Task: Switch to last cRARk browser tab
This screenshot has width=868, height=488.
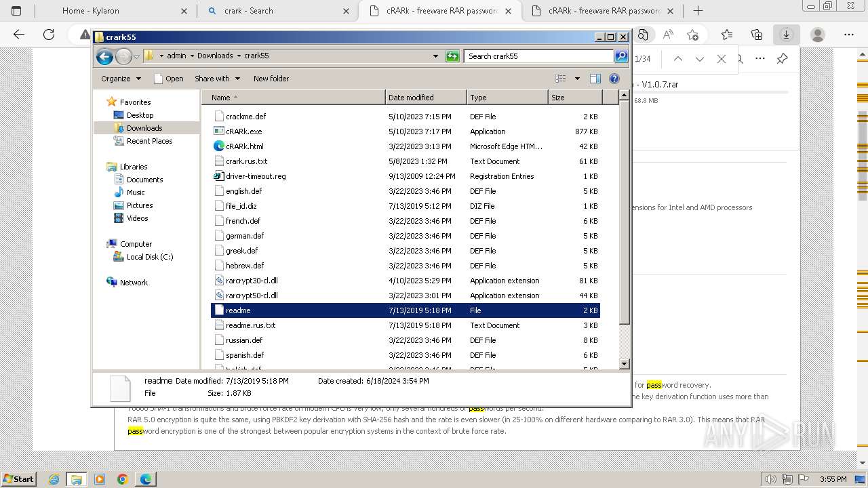Action: [x=604, y=11]
